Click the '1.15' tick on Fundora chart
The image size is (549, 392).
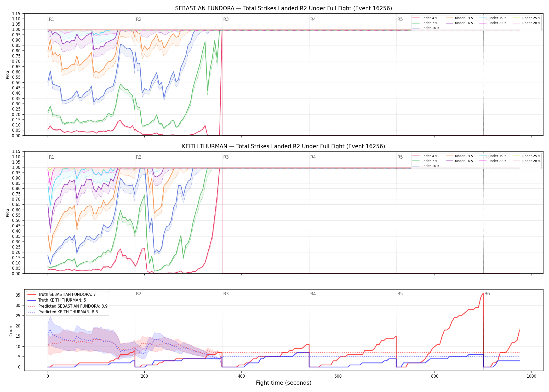pyautogui.click(x=16, y=14)
